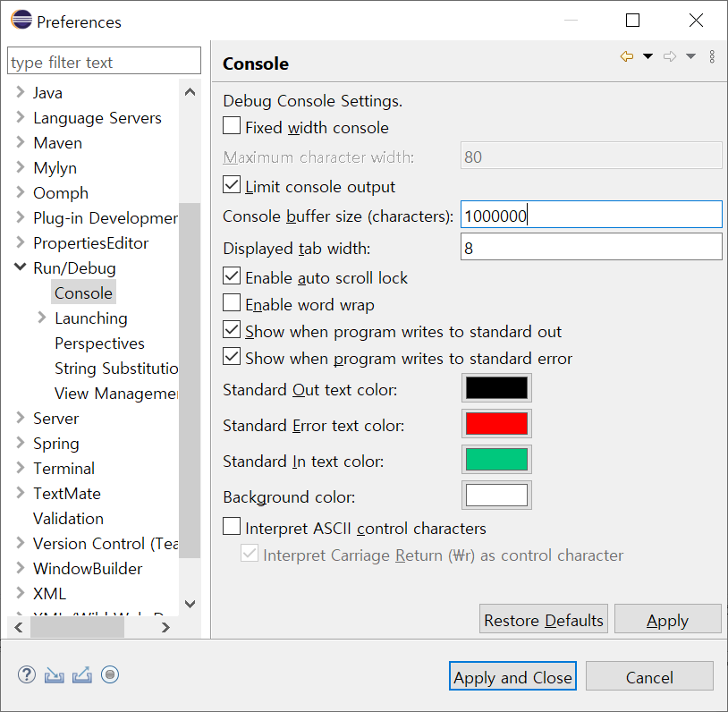Expand the Mylyn node
Screen dimensions: 728x712
20,167
